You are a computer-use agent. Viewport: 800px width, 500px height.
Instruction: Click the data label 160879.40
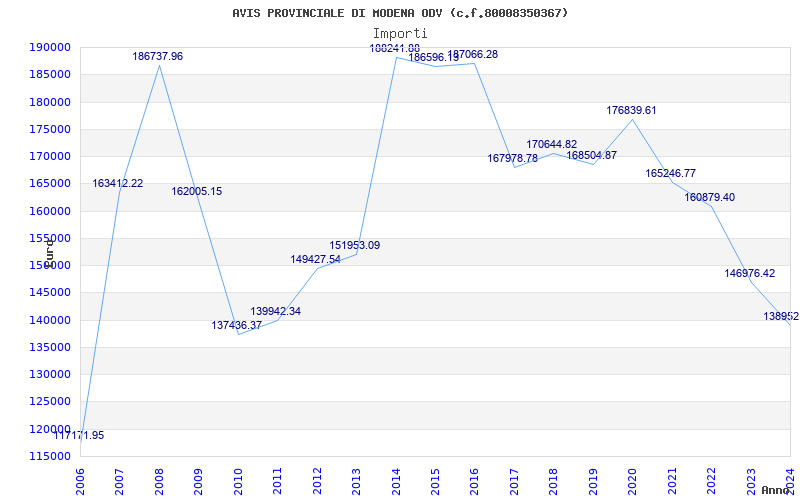pyautogui.click(x=710, y=197)
